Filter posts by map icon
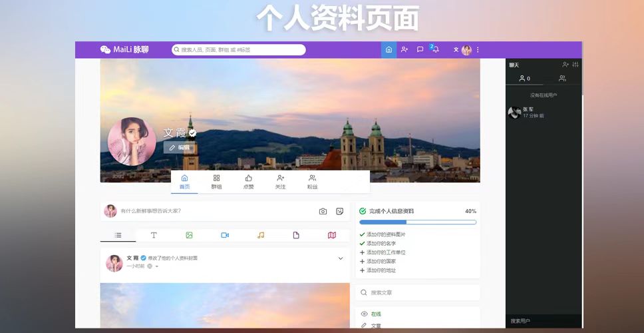The height and width of the screenshot is (333, 644). click(x=332, y=235)
